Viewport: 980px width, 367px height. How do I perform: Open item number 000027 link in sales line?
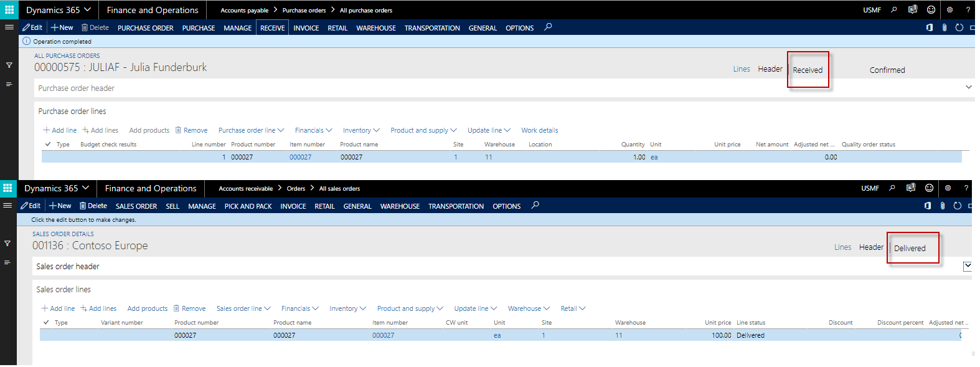tap(383, 335)
